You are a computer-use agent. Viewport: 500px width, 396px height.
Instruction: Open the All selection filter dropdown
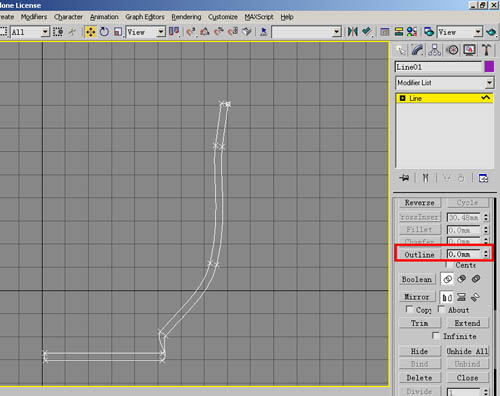click(x=45, y=32)
